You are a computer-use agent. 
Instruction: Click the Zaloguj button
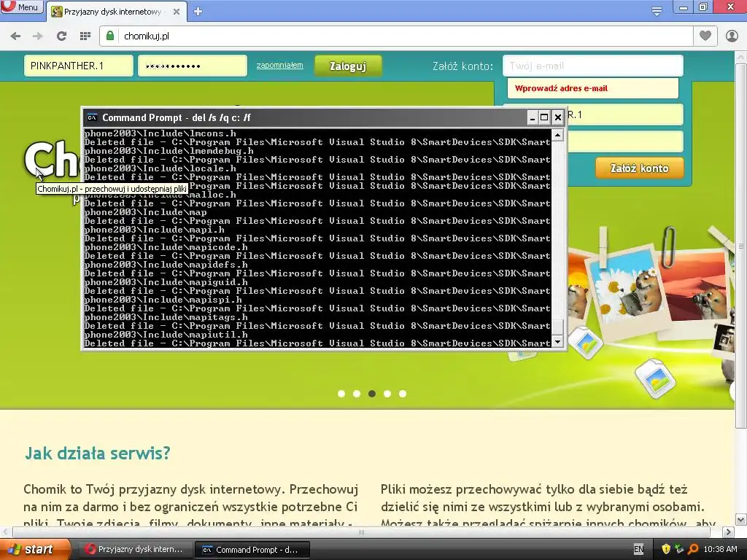[x=348, y=66]
